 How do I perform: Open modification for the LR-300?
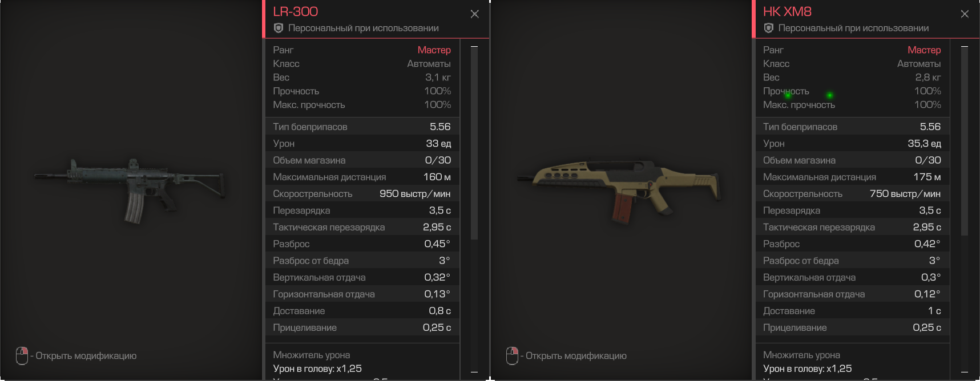(x=86, y=356)
